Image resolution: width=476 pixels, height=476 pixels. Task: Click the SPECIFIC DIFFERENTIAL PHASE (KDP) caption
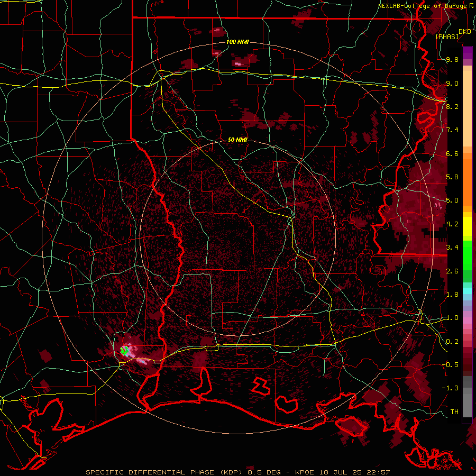(166, 472)
